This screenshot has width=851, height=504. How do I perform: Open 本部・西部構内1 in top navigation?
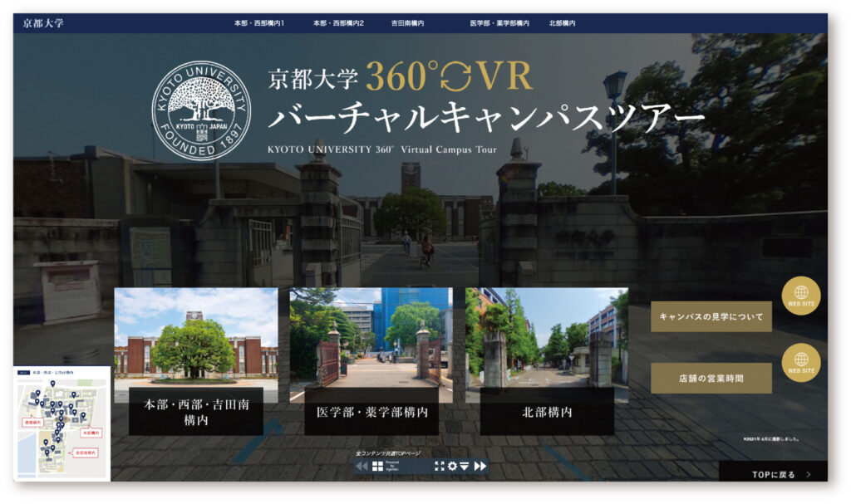(259, 23)
